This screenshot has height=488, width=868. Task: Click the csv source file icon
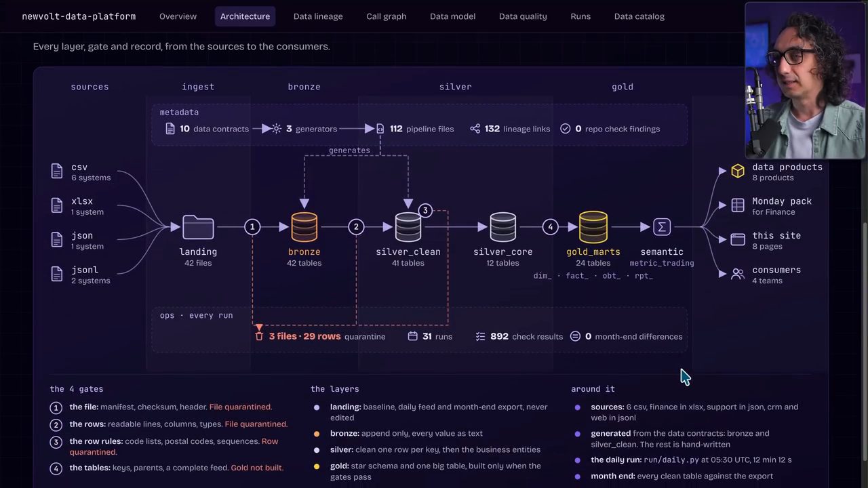pyautogui.click(x=57, y=171)
